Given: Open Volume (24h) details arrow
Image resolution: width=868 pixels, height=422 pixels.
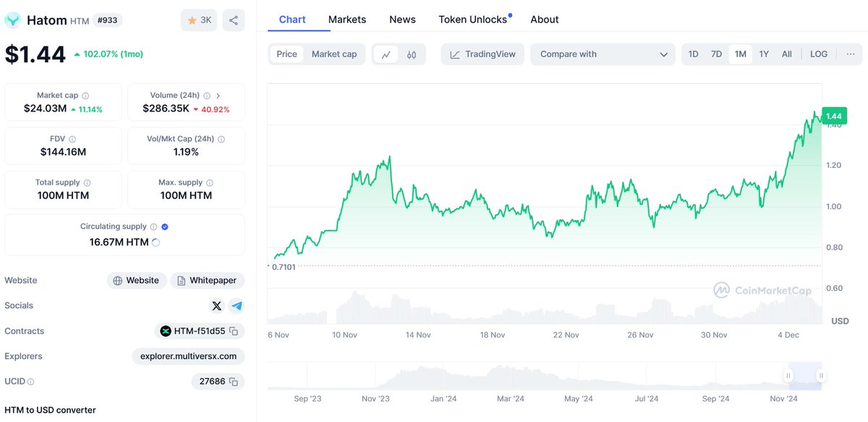Looking at the screenshot, I should pos(218,96).
